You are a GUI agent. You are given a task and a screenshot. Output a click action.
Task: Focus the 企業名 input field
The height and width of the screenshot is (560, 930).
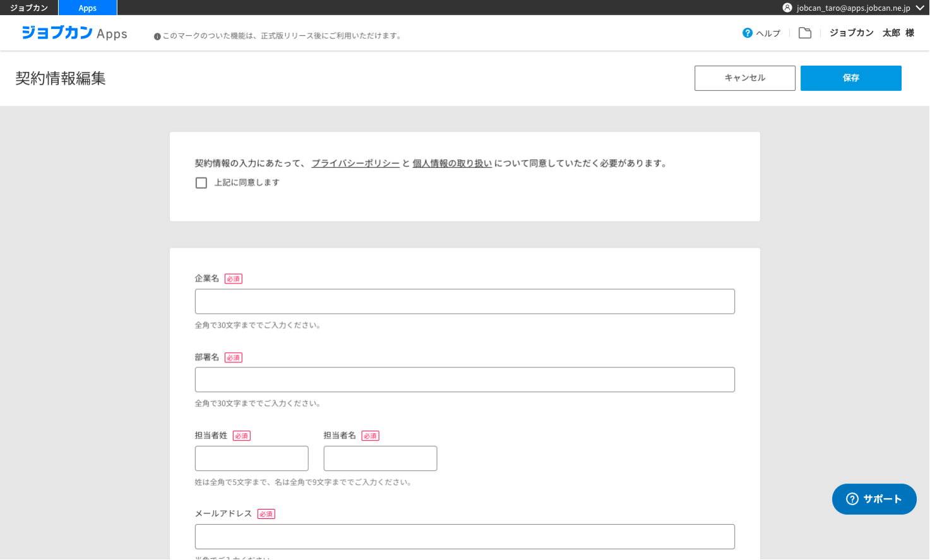(x=465, y=302)
